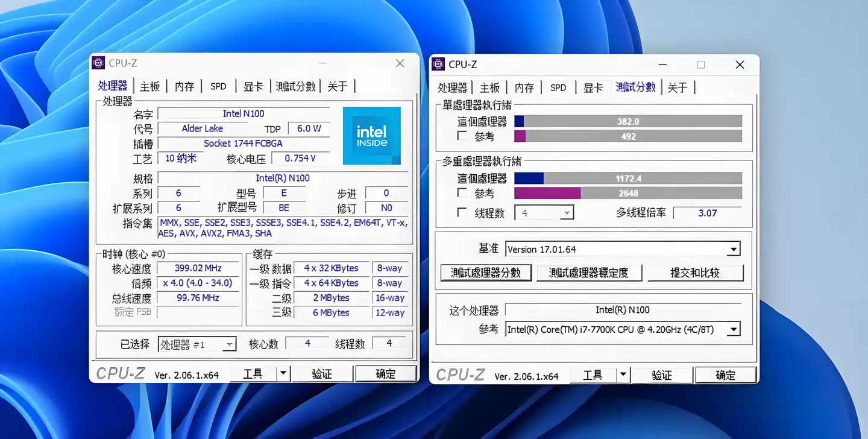Click 验证 button in right window

point(662,375)
